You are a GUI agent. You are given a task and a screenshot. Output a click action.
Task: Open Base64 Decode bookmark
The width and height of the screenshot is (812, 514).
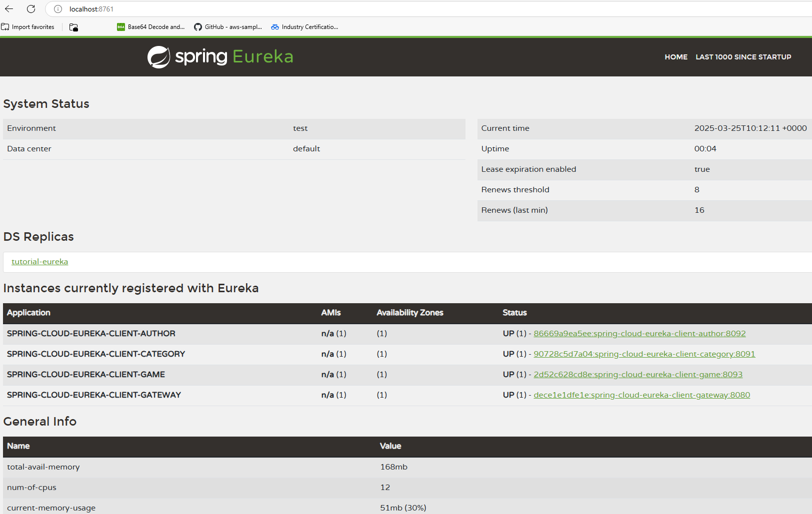[151, 27]
